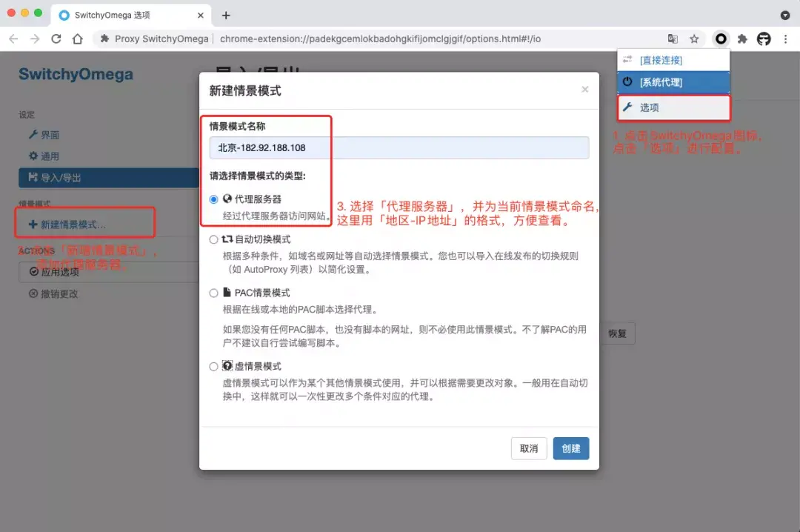
Task: Click the address bar URL
Action: click(380, 39)
